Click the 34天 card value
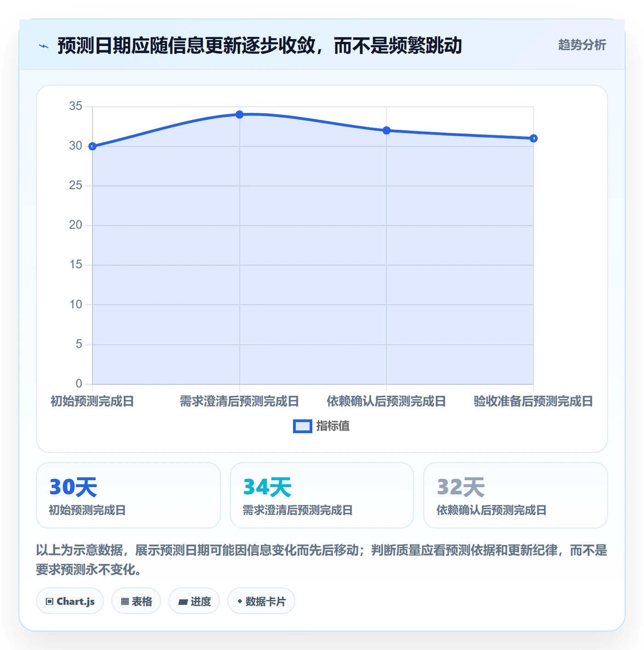Screen dimensions: 644x650 (x=267, y=487)
